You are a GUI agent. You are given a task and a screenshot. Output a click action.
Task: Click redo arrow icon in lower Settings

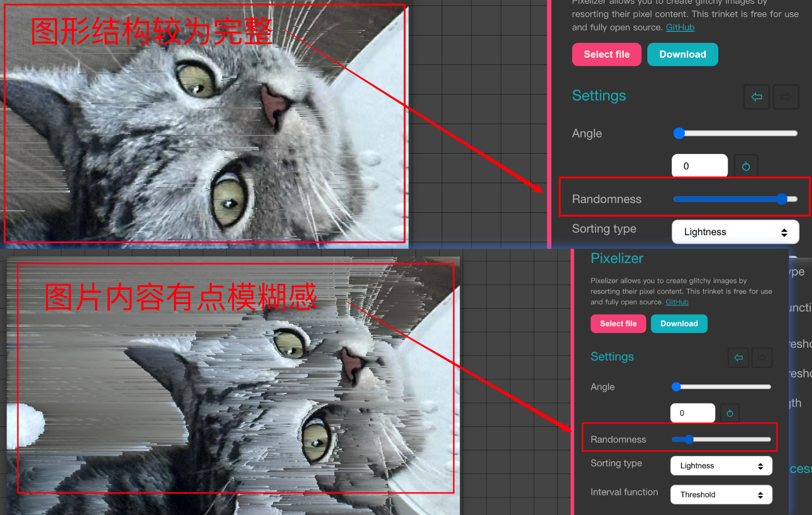pyautogui.click(x=762, y=358)
